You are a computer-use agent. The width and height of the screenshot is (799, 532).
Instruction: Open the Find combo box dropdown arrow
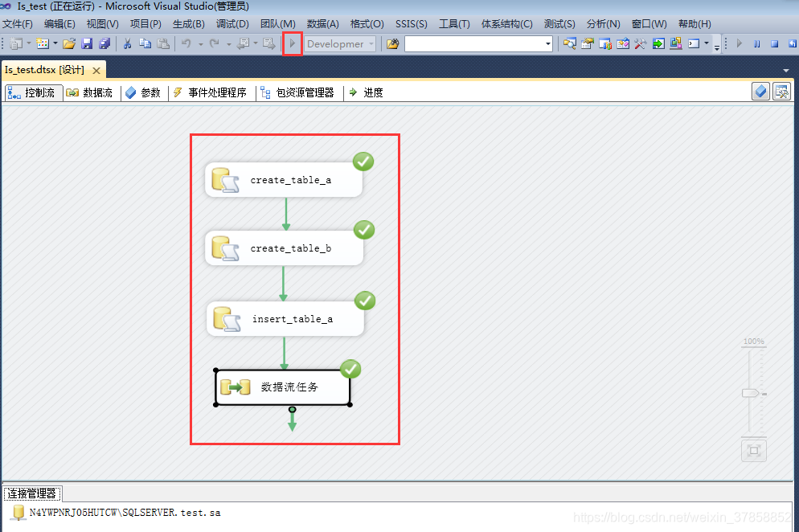[x=548, y=44]
